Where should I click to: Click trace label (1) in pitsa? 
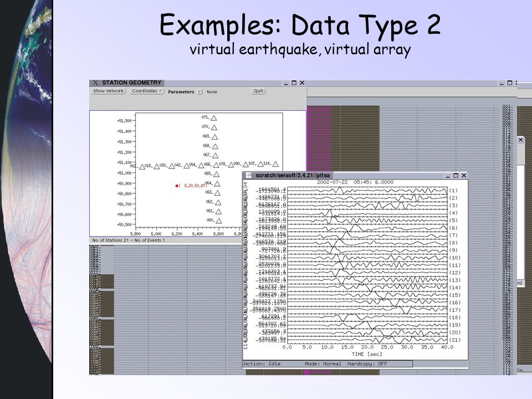[x=453, y=191]
